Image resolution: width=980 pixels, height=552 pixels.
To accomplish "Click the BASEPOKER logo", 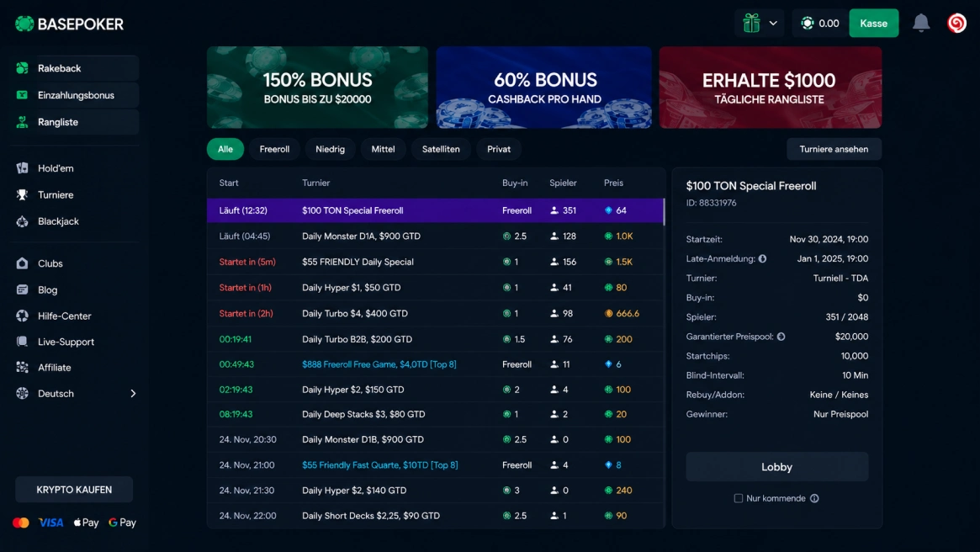I will click(69, 24).
